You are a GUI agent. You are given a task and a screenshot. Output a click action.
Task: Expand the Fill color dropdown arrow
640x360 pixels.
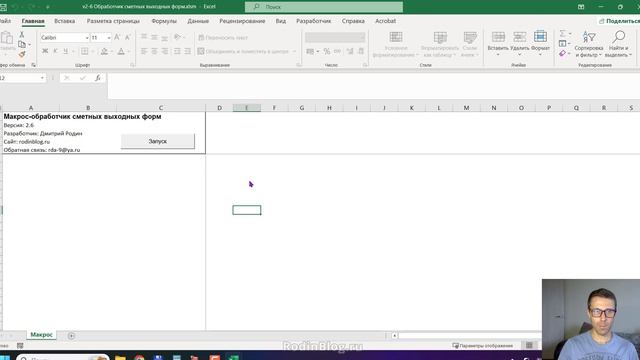(x=112, y=51)
